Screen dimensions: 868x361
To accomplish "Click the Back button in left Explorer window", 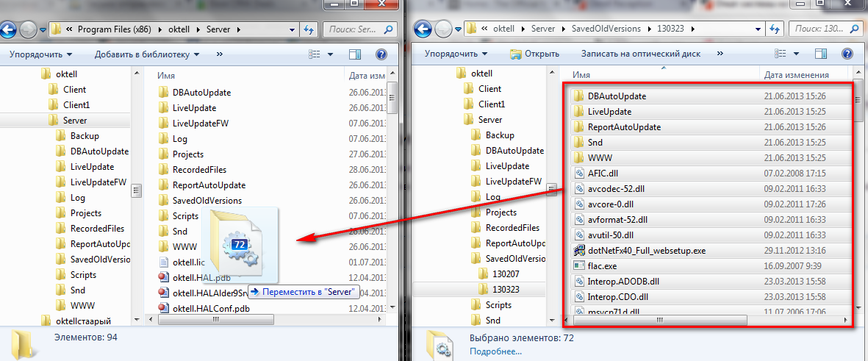I will [8, 30].
